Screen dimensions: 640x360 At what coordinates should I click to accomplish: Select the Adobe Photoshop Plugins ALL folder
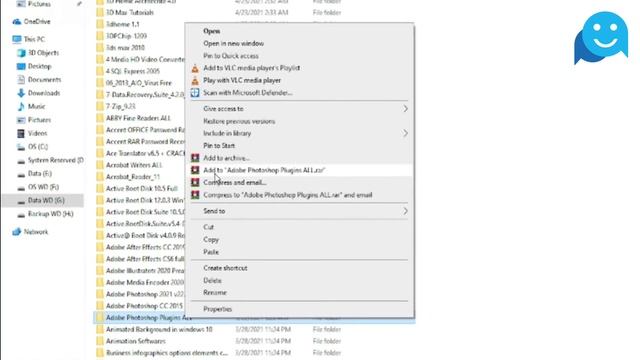(x=149, y=318)
